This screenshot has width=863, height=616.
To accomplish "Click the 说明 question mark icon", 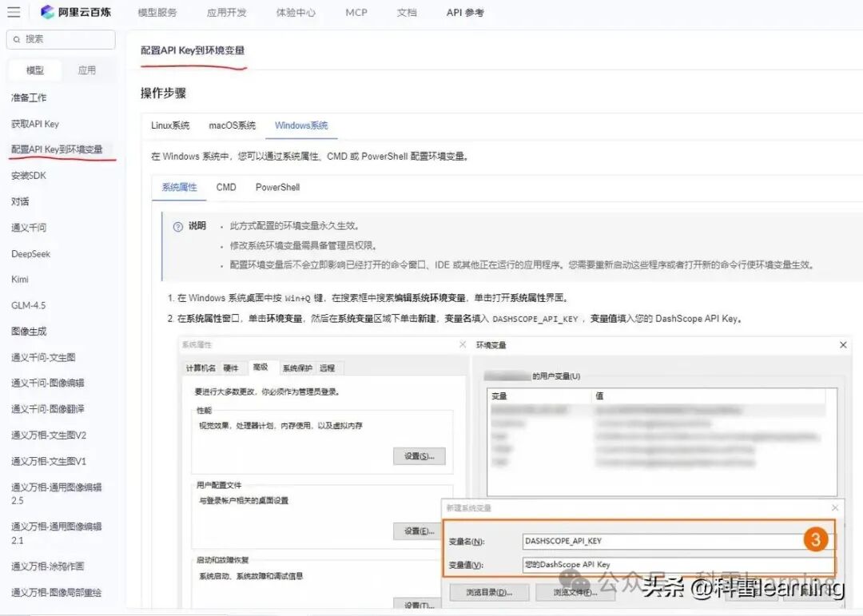I will (x=177, y=227).
